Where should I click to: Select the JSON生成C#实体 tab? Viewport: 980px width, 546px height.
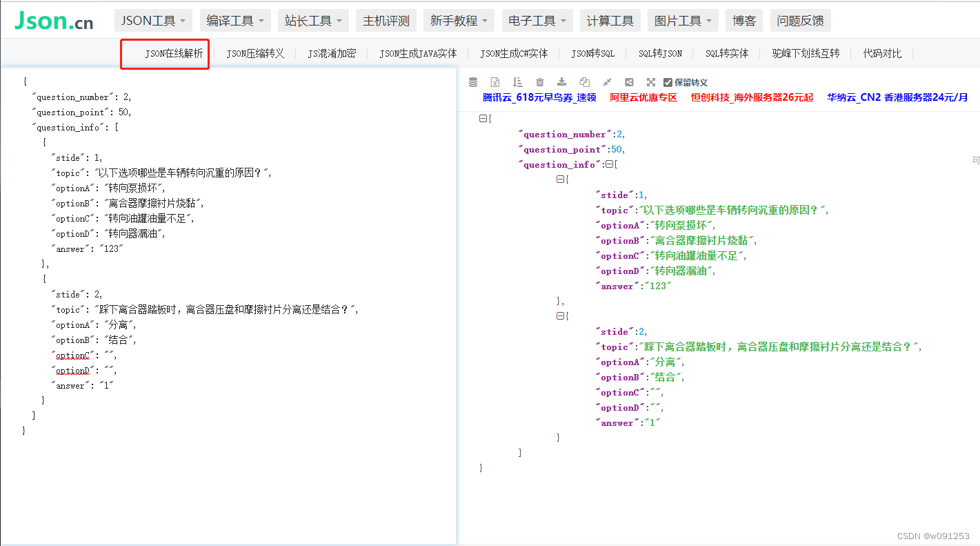[x=514, y=53]
